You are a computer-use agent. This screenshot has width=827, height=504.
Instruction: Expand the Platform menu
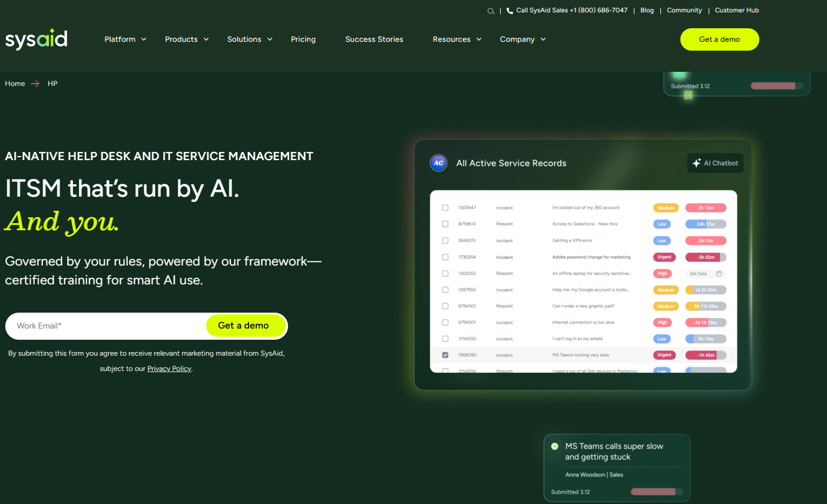tap(125, 39)
